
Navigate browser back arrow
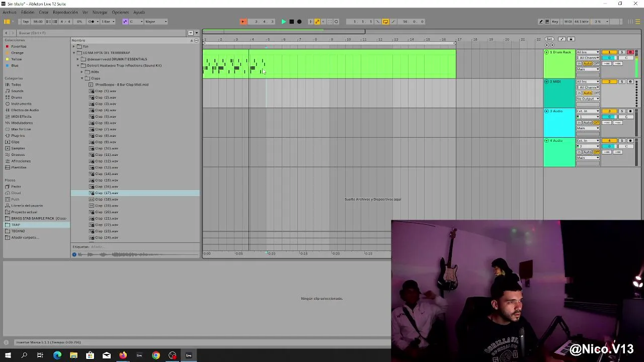6,33
